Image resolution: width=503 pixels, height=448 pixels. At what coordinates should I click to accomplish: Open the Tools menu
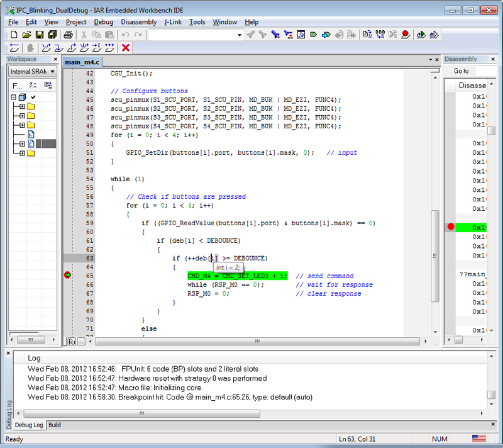(197, 22)
